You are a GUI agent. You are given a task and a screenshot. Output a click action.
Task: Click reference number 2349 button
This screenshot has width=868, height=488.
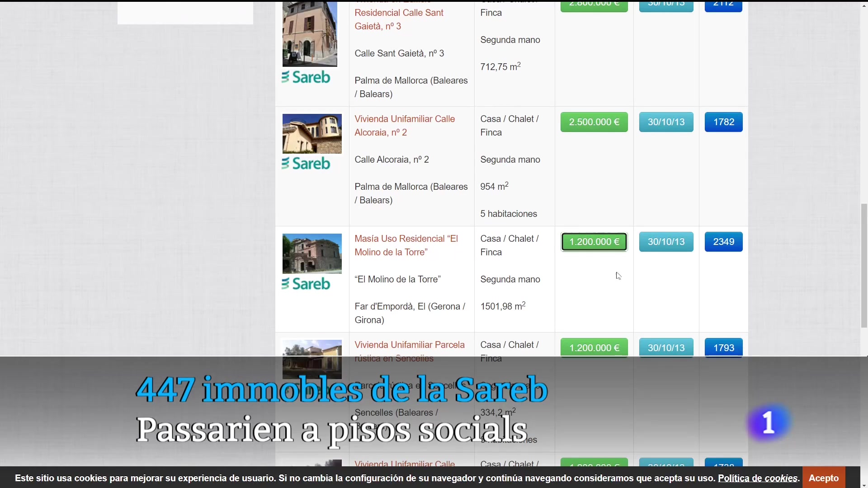723,242
